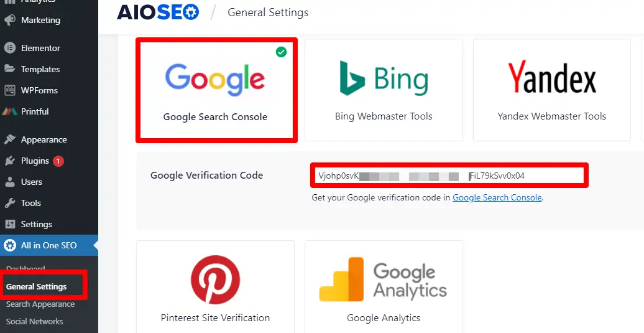Click the Elementor icon in sidebar
644x333 pixels.
10,48
